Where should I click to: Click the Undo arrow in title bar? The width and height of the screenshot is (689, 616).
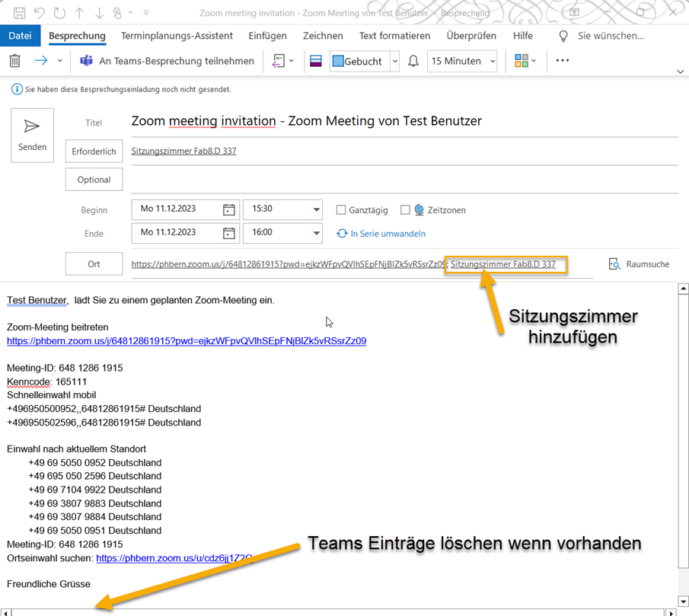tap(40, 13)
